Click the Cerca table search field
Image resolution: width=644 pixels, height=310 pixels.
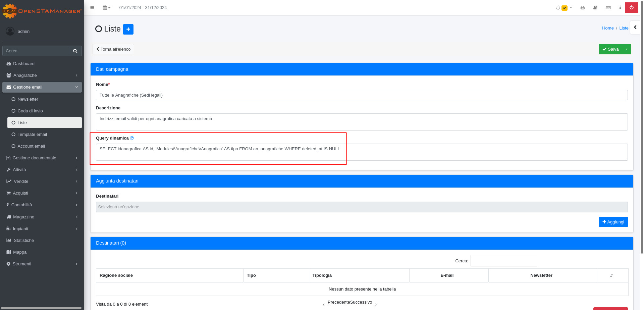pyautogui.click(x=503, y=261)
